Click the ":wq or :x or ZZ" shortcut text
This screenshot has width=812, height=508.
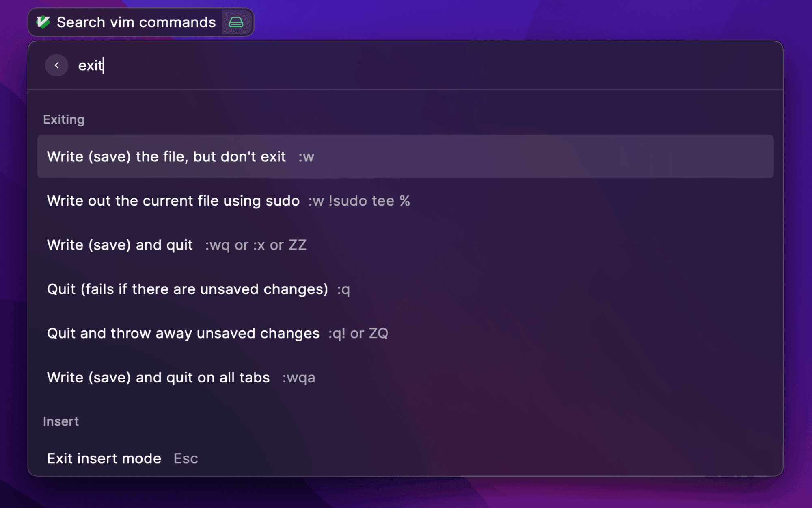(x=256, y=245)
